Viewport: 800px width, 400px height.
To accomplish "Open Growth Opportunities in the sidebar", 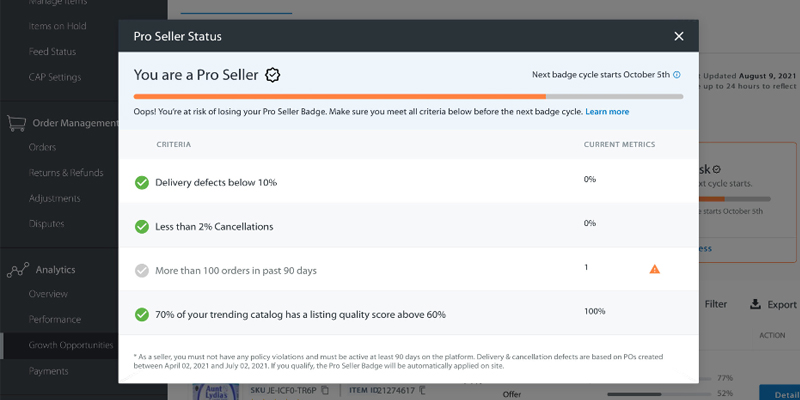I will (x=70, y=345).
